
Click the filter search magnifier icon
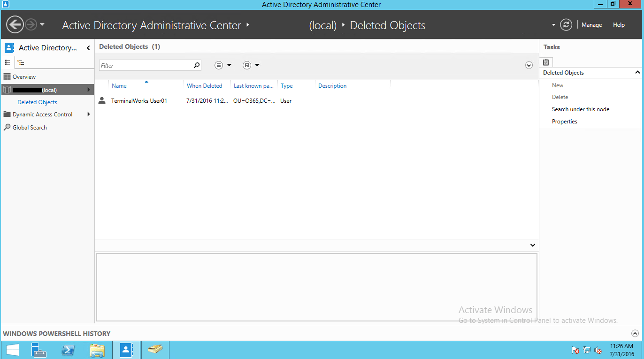197,65
